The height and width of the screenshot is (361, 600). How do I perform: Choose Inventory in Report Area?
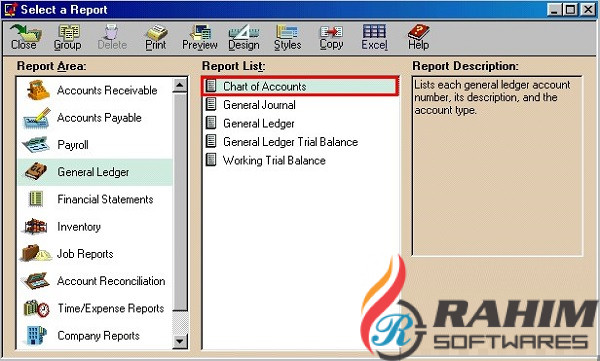click(79, 227)
